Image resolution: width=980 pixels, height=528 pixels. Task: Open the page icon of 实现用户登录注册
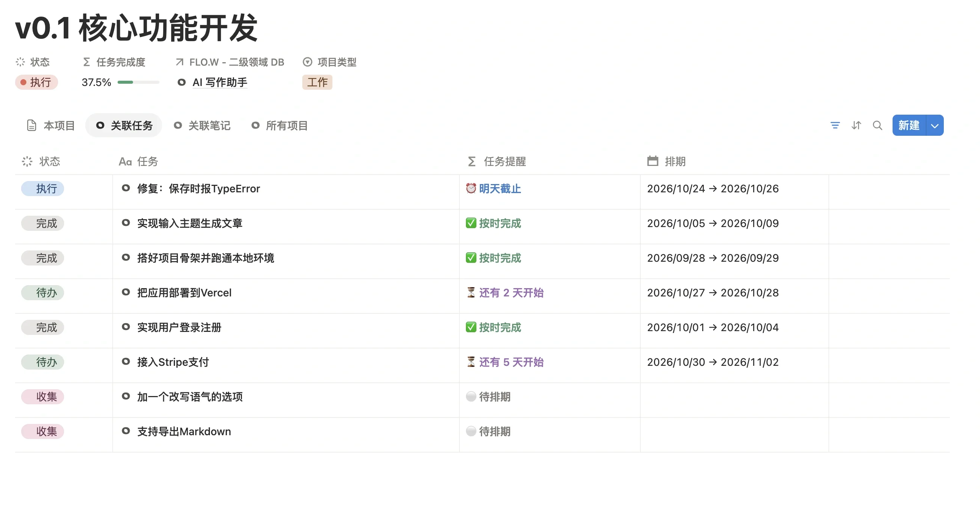click(x=126, y=327)
